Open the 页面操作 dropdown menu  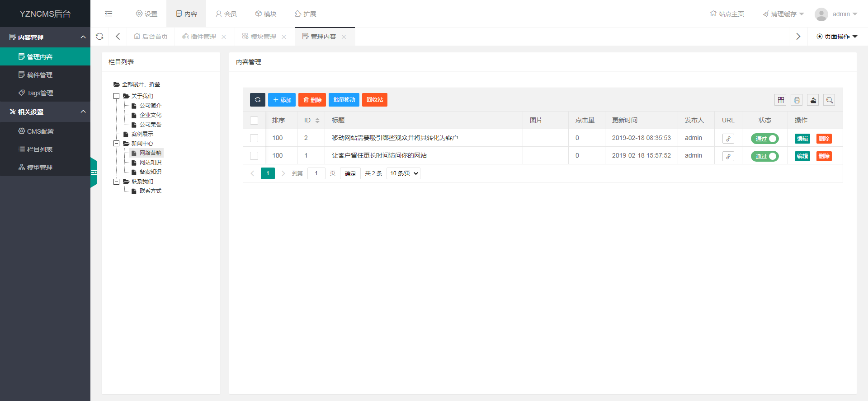point(837,37)
